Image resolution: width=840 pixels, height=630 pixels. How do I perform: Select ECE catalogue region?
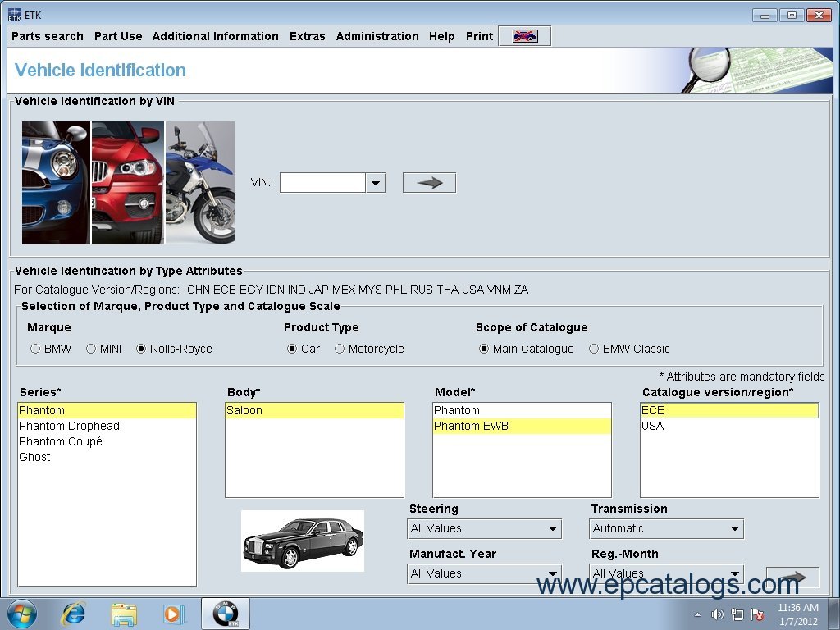click(729, 410)
